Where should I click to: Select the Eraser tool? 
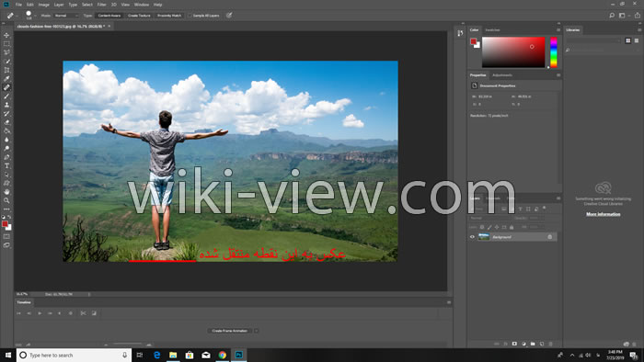coord(6,122)
